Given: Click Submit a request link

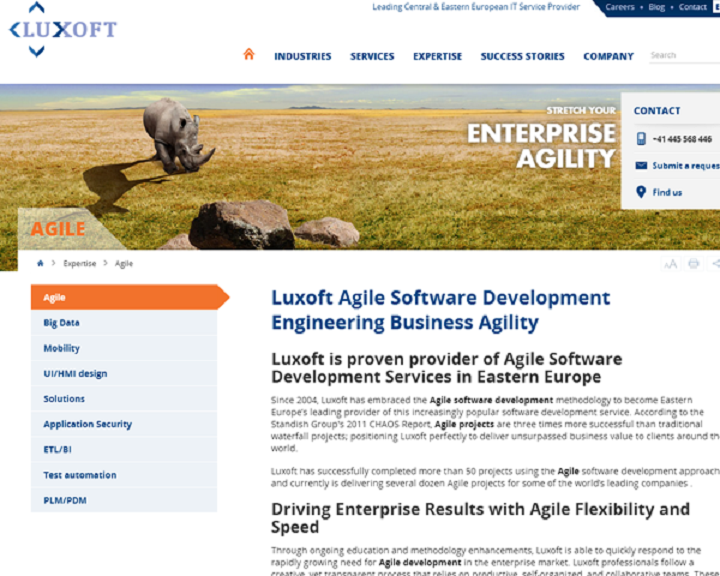Looking at the screenshot, I should (x=686, y=166).
